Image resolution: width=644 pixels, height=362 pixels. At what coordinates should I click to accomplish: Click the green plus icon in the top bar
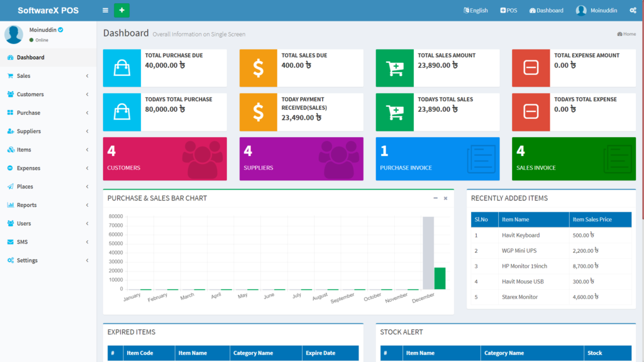click(x=121, y=10)
